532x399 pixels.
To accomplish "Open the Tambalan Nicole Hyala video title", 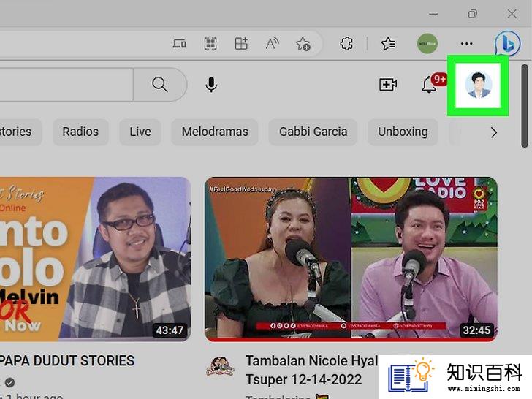I will tap(311, 370).
